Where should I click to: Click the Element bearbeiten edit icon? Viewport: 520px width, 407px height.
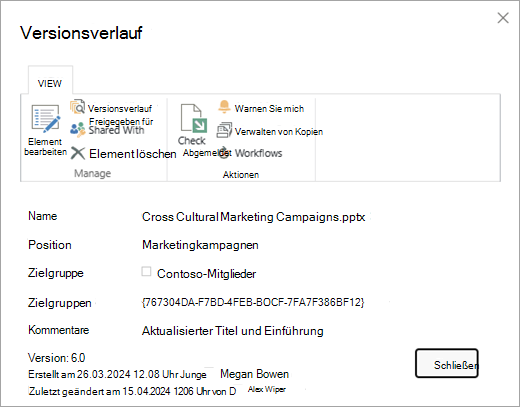tap(46, 118)
